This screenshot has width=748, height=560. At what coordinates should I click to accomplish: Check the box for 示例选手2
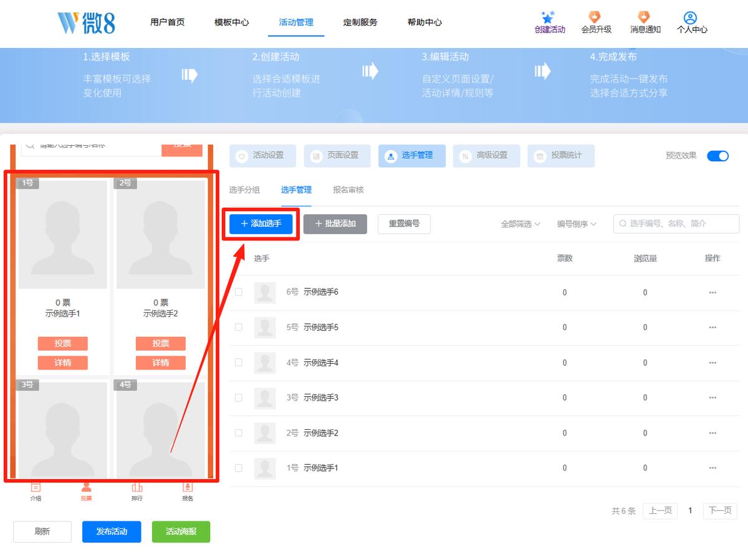(238, 433)
